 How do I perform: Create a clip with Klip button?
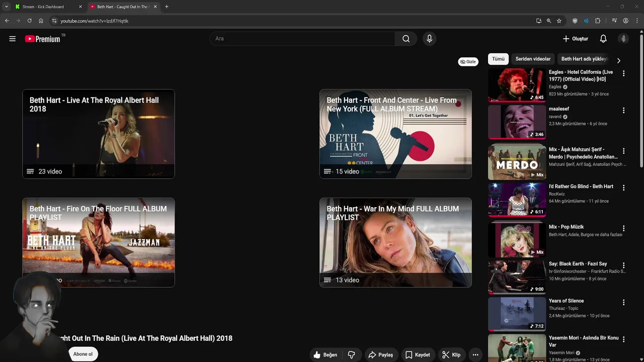451,355
